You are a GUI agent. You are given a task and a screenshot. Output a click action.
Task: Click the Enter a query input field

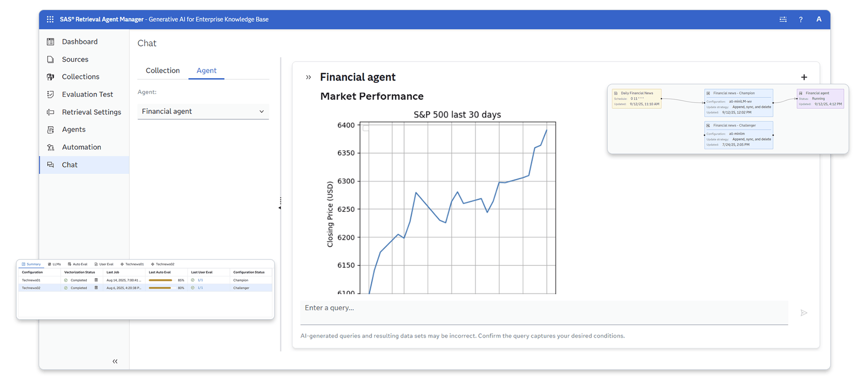click(x=544, y=313)
